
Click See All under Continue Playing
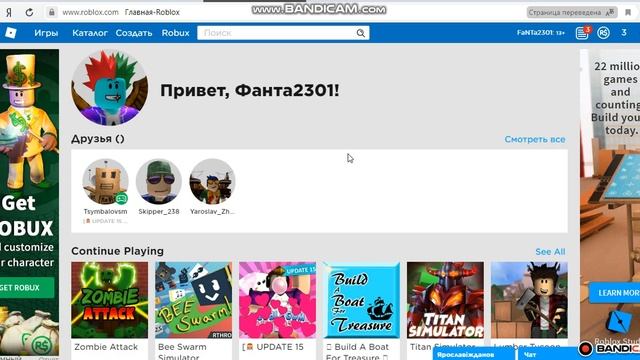550,252
